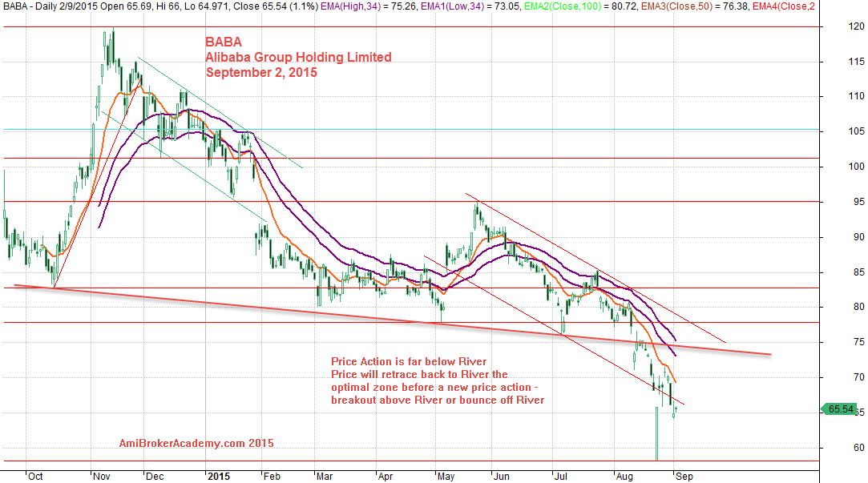Viewport: 868px width, 483px height.
Task: Click the 90 price axis label
Action: pos(858,237)
